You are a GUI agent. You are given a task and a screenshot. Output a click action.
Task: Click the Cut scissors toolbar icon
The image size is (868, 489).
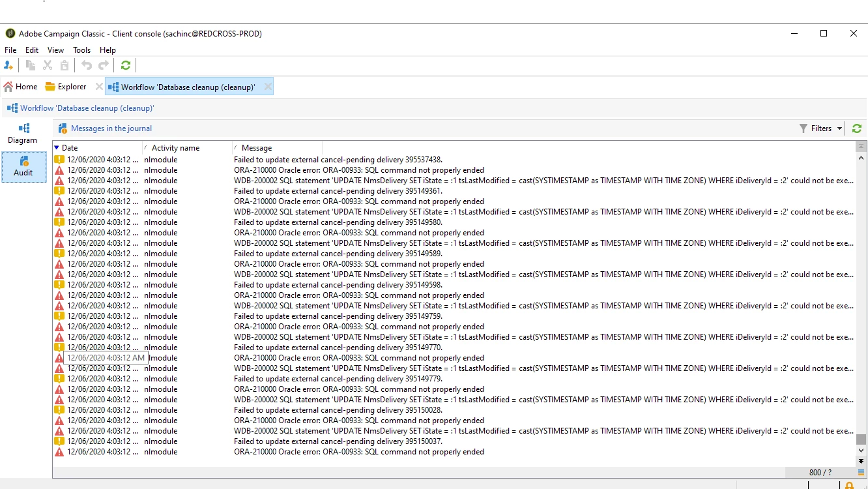(48, 65)
